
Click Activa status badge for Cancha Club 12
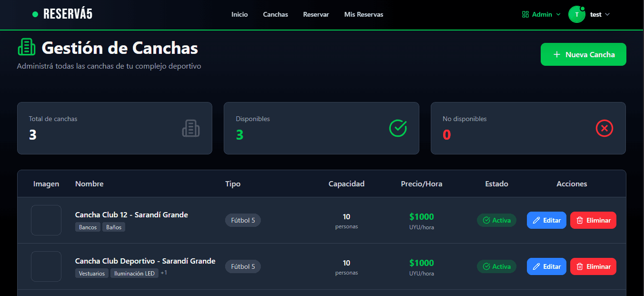tap(496, 220)
